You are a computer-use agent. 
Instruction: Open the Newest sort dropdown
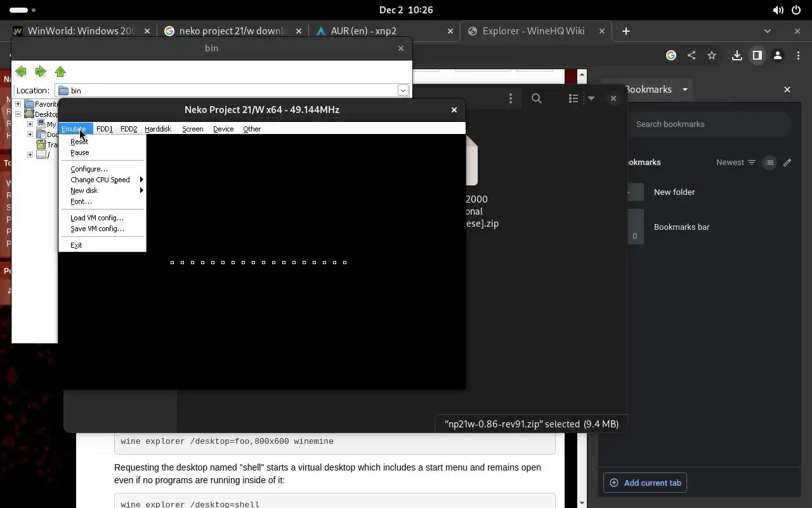(736, 163)
